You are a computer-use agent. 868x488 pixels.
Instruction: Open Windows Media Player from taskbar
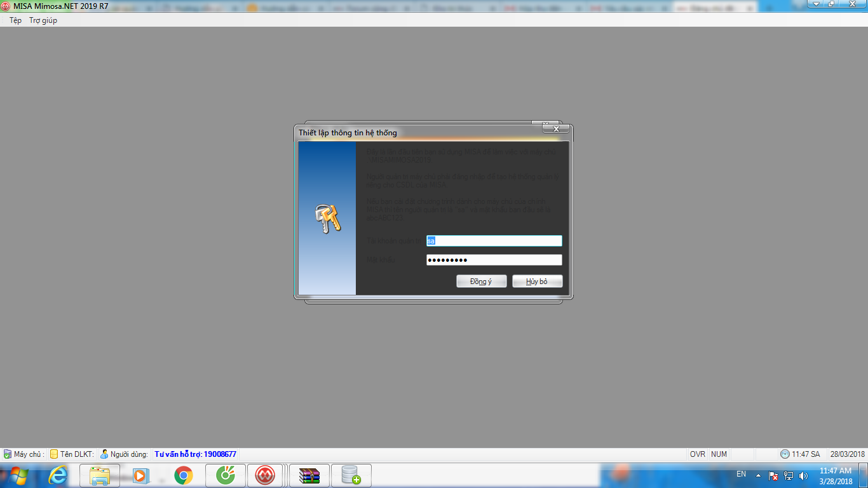pyautogui.click(x=141, y=475)
